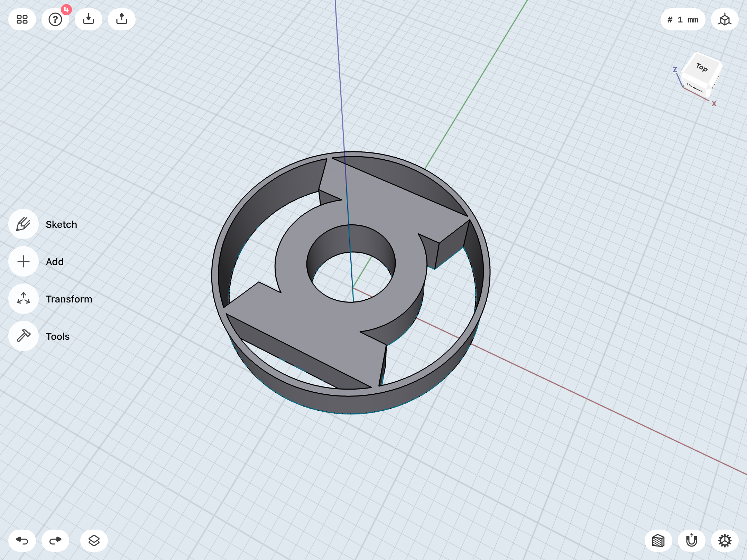Viewport: 747px width, 560px height.
Task: Open the items layers panel icon
Action: pyautogui.click(x=94, y=541)
